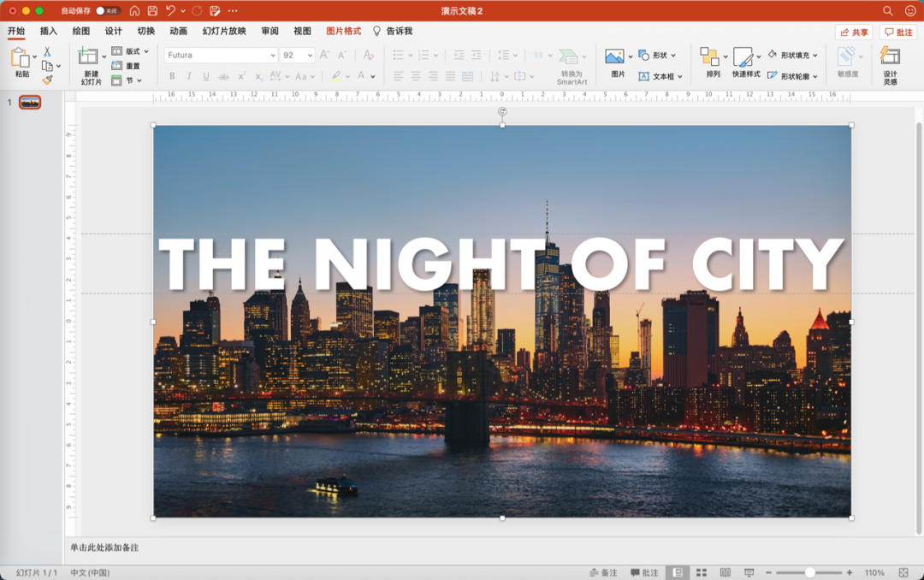Open the 幻灯片放映 tab

click(224, 32)
